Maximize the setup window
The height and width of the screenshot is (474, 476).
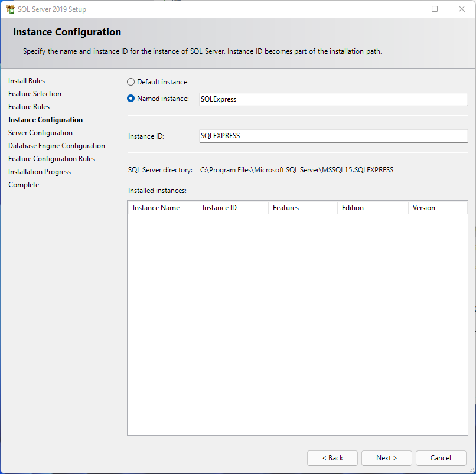tap(435, 9)
